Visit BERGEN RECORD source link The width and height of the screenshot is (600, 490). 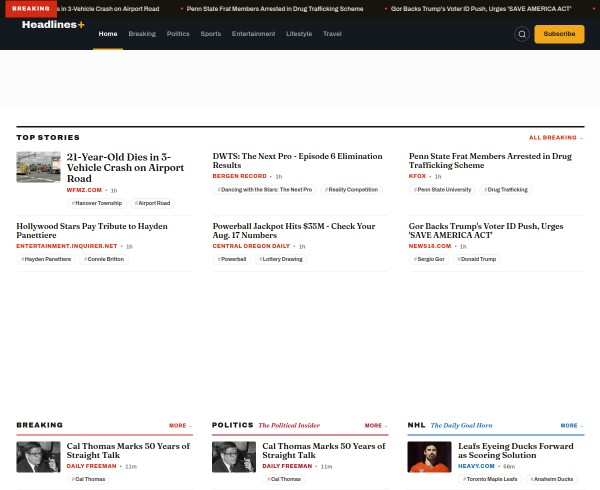pos(240,176)
